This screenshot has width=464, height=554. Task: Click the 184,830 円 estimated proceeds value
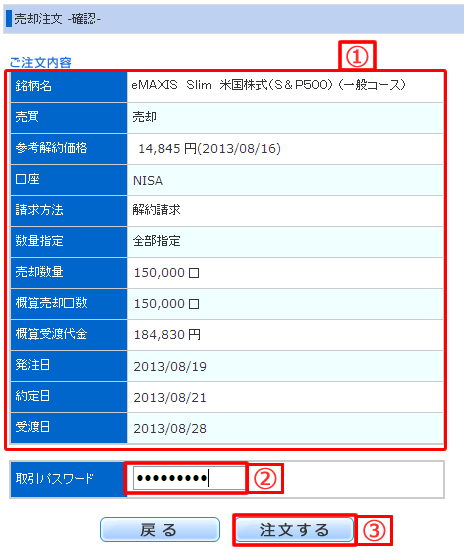[167, 334]
